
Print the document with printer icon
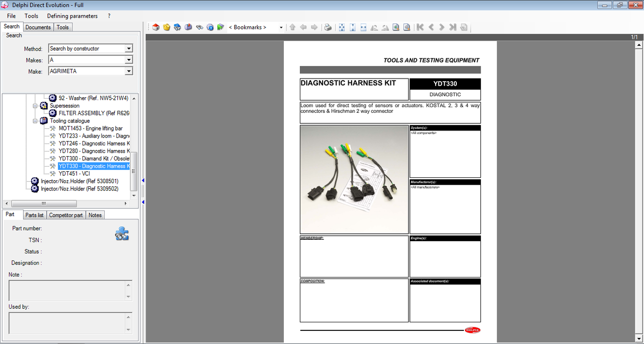[328, 27]
